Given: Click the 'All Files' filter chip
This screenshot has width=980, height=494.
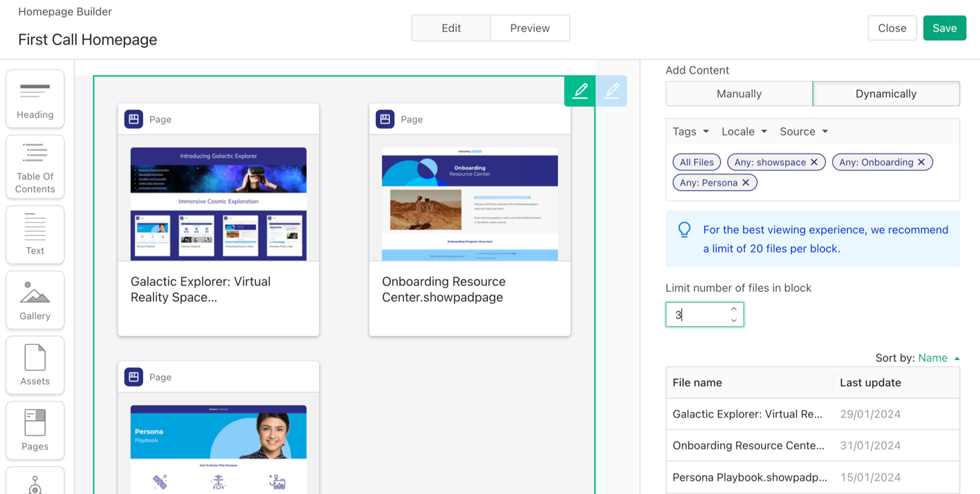Looking at the screenshot, I should tap(697, 163).
